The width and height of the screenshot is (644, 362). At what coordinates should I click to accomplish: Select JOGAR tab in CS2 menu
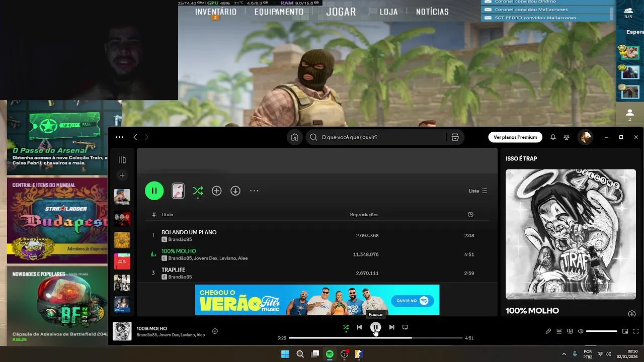coord(341,12)
